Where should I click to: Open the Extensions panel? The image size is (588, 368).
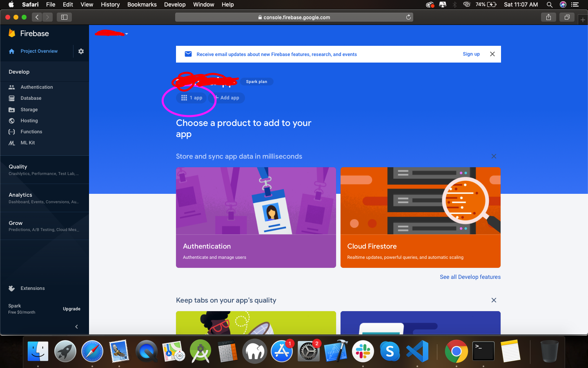point(33,288)
